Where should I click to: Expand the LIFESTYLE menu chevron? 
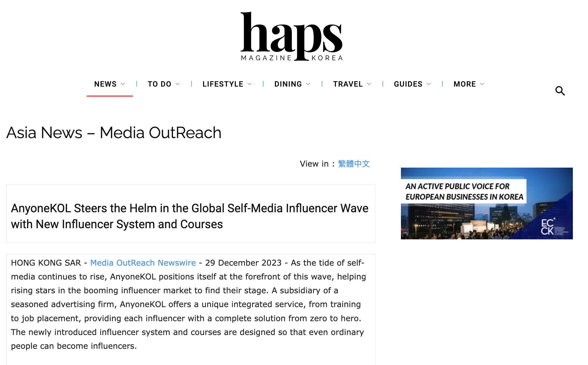coord(249,84)
